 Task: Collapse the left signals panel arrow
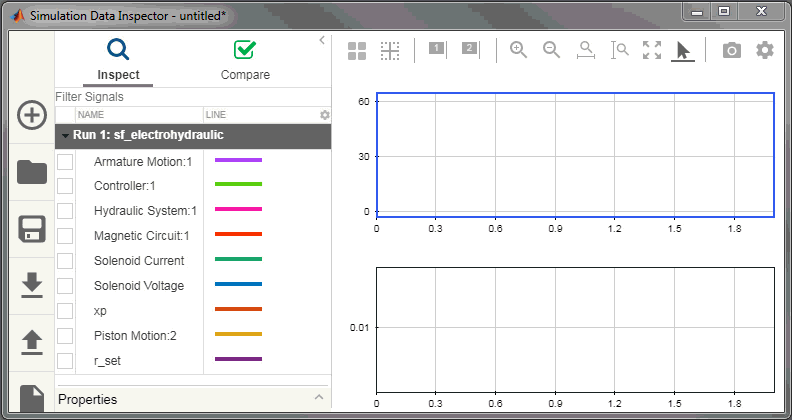[322, 40]
